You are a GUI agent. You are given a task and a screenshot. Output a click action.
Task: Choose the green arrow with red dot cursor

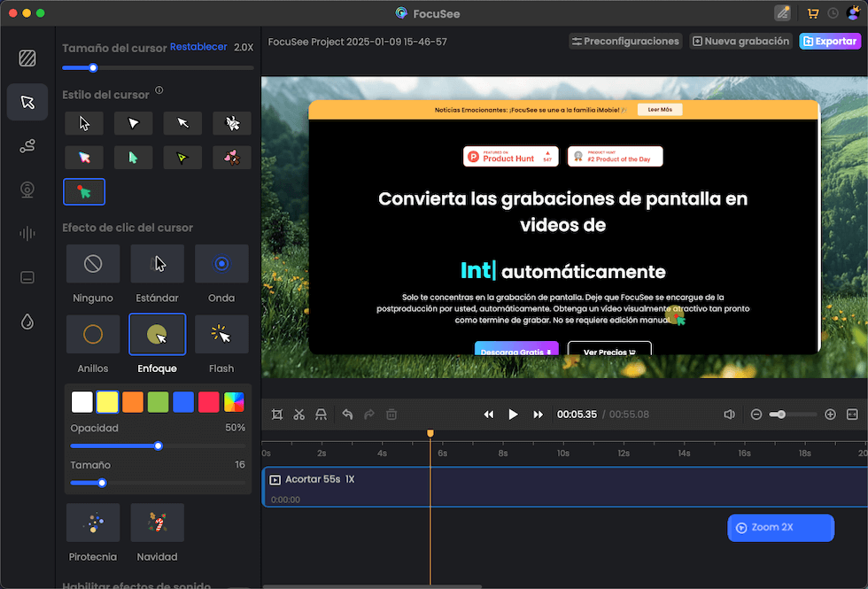[x=84, y=192]
